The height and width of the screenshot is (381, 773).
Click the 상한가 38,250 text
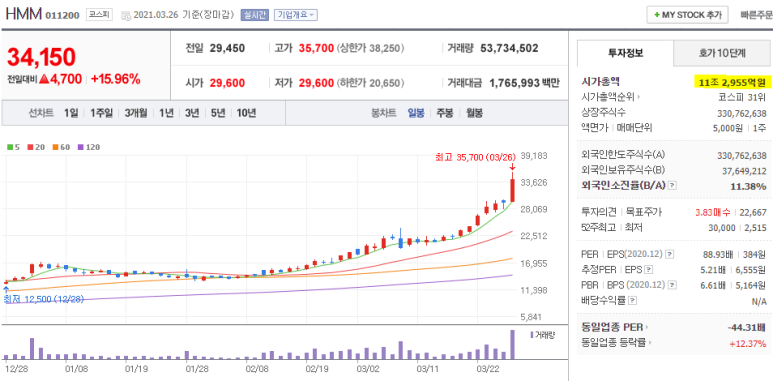pyautogui.click(x=371, y=48)
